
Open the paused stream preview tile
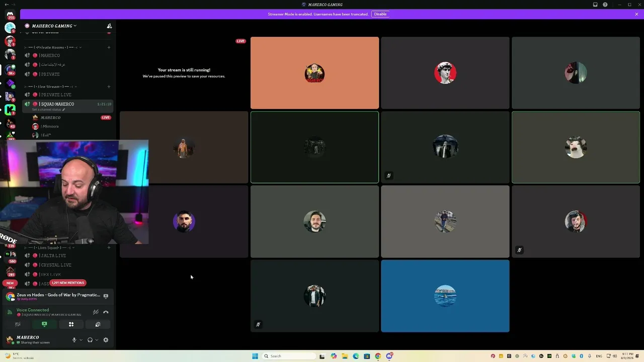pos(184,73)
